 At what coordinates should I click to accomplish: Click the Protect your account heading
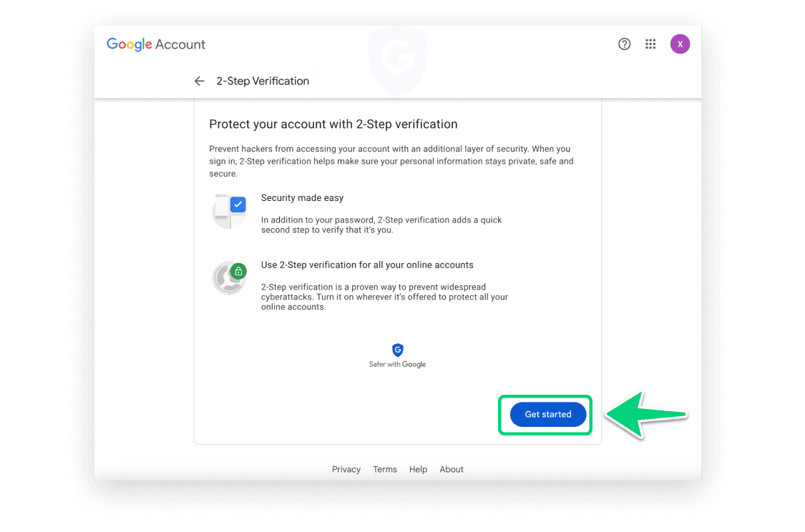tap(333, 124)
